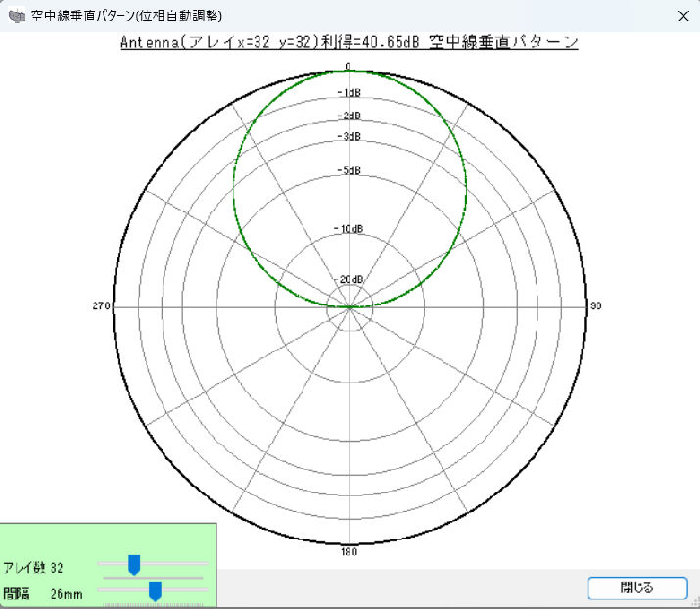
Task: Click the -10dB ring label
Action: click(x=349, y=229)
